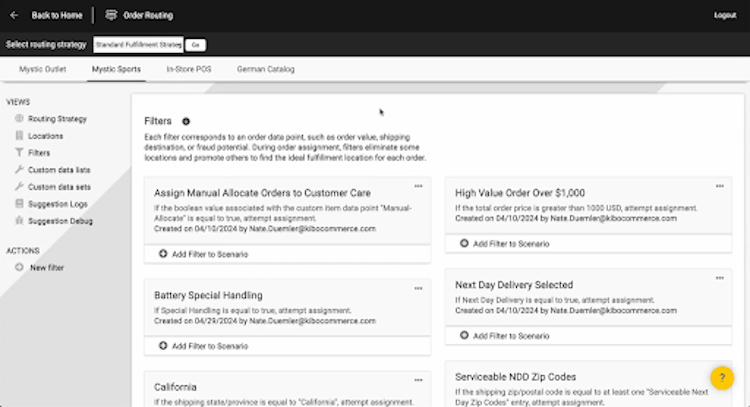Click the back arrow icon
The height and width of the screenshot is (407, 750).
[x=14, y=15]
